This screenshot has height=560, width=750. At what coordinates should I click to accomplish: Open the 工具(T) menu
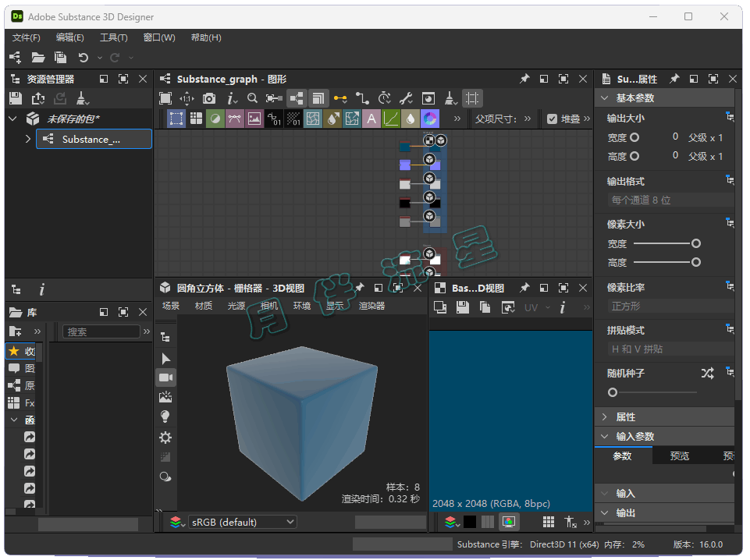coord(113,37)
